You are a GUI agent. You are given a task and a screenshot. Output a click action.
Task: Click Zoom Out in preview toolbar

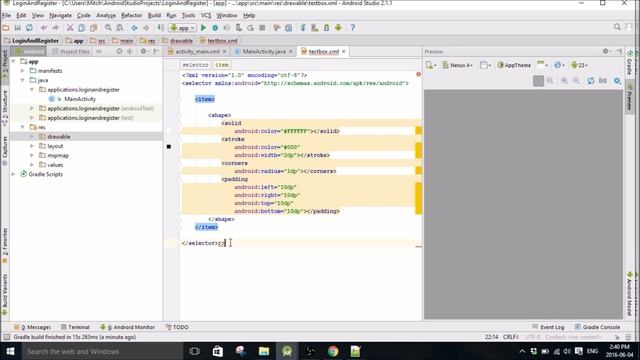pos(576,81)
